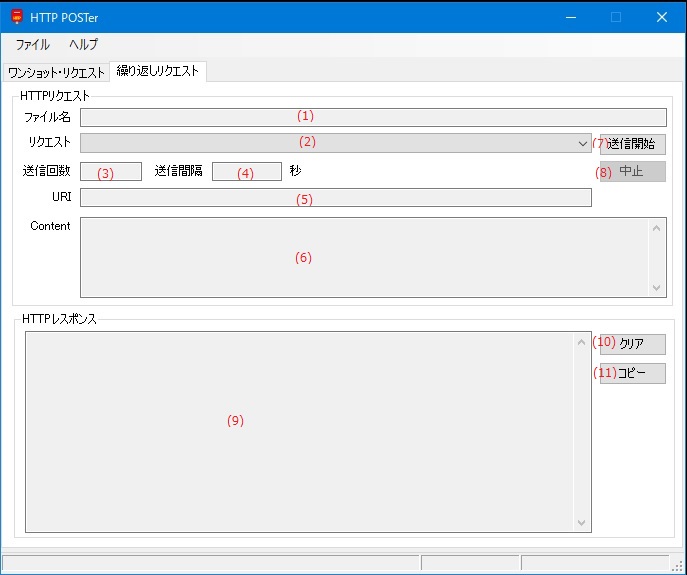Image resolution: width=687 pixels, height=575 pixels.
Task: Click the HTTP POSTer app icon in title bar
Action: tap(17, 17)
